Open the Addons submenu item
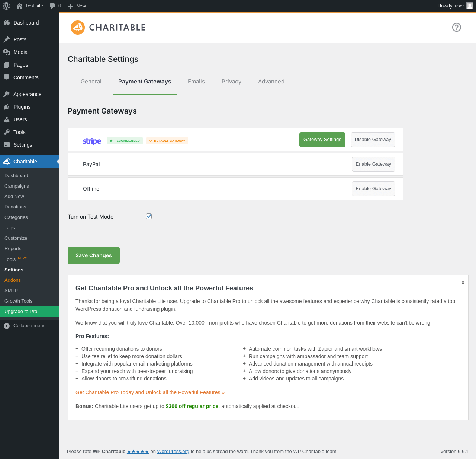The height and width of the screenshot is (459, 476). pyautogui.click(x=30, y=280)
